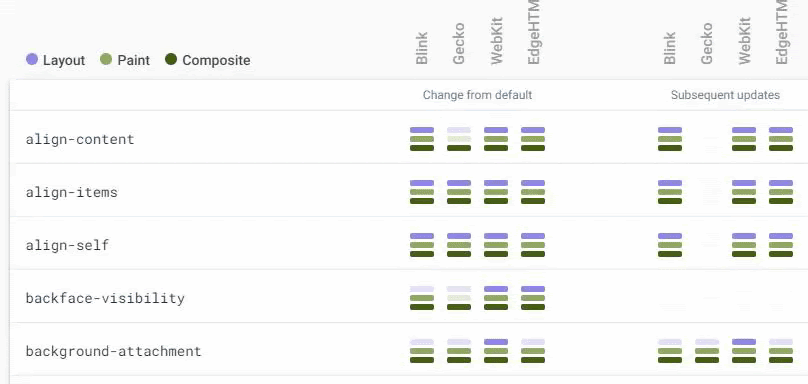Open the align-items property

coord(72,192)
